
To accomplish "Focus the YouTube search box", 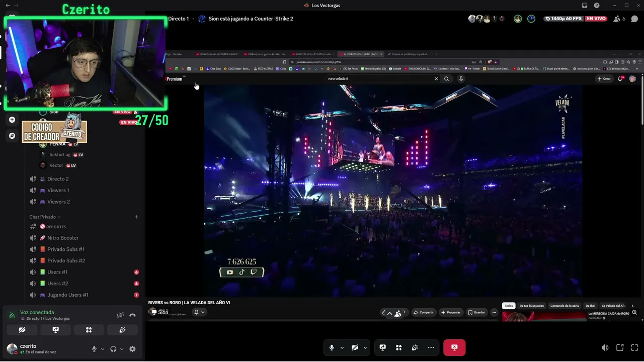I will pyautogui.click(x=380, y=79).
